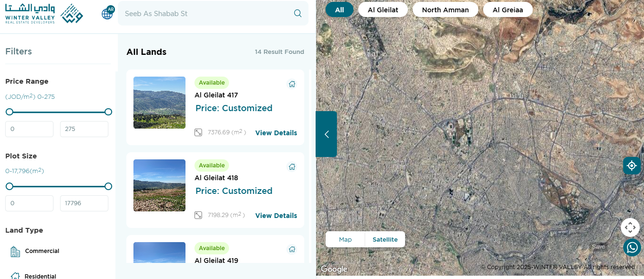Select the Al Gleilat area tab
Viewport: 644px width, 279px height.
[x=383, y=10]
